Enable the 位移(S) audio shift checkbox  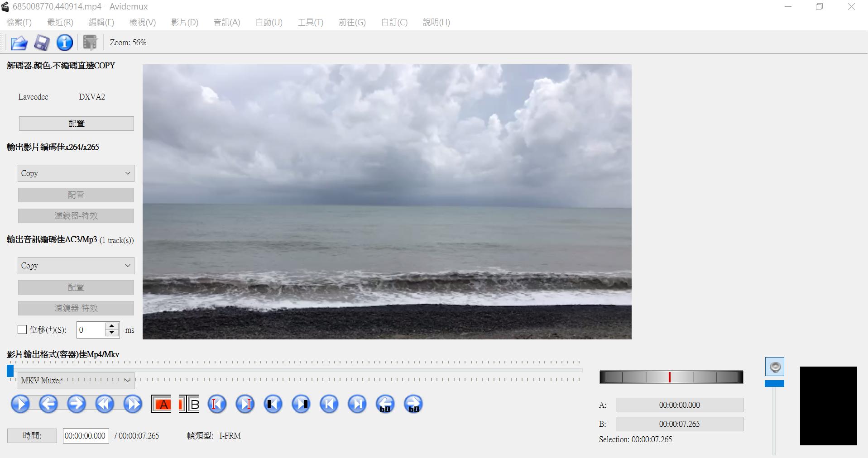pyautogui.click(x=22, y=329)
